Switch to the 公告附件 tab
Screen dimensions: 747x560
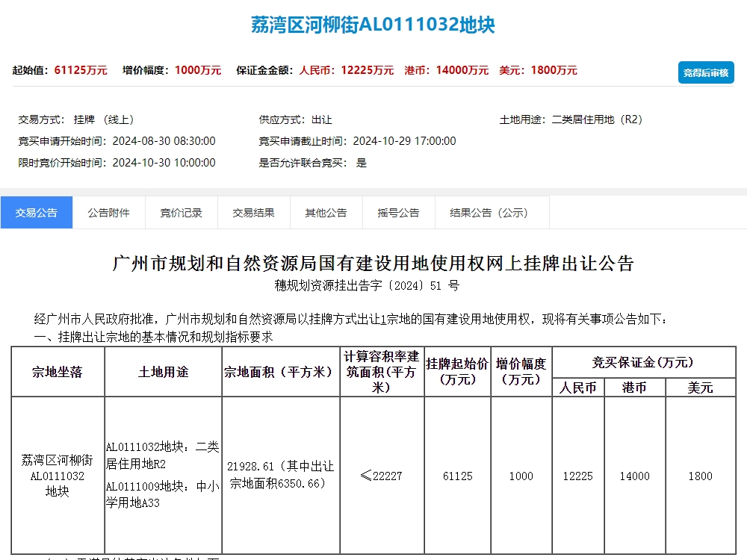point(108,212)
